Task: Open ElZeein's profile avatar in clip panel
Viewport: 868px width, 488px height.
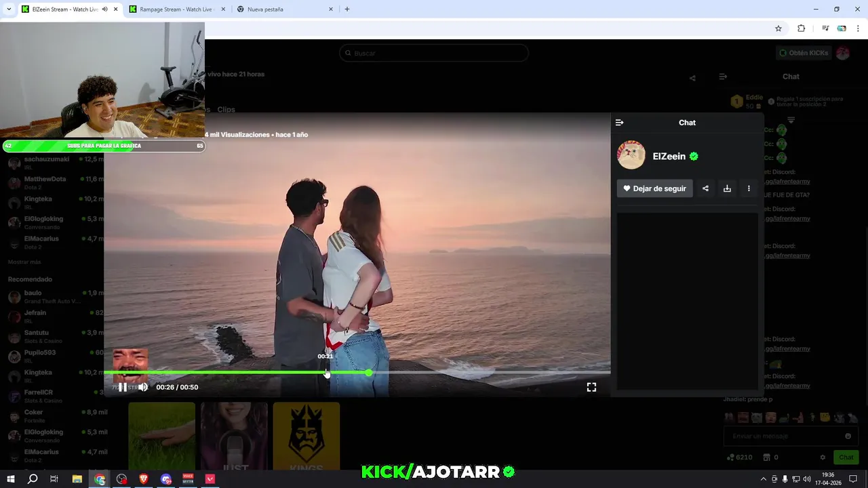Action: point(631,155)
